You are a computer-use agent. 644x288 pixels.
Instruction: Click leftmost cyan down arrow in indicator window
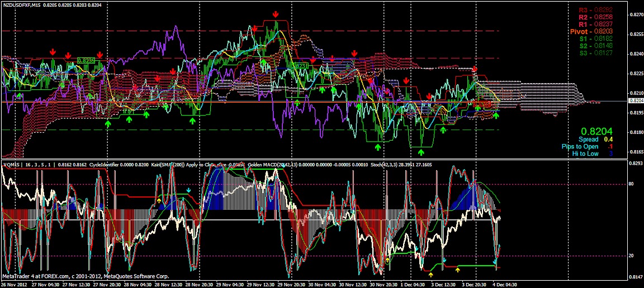[188, 190]
